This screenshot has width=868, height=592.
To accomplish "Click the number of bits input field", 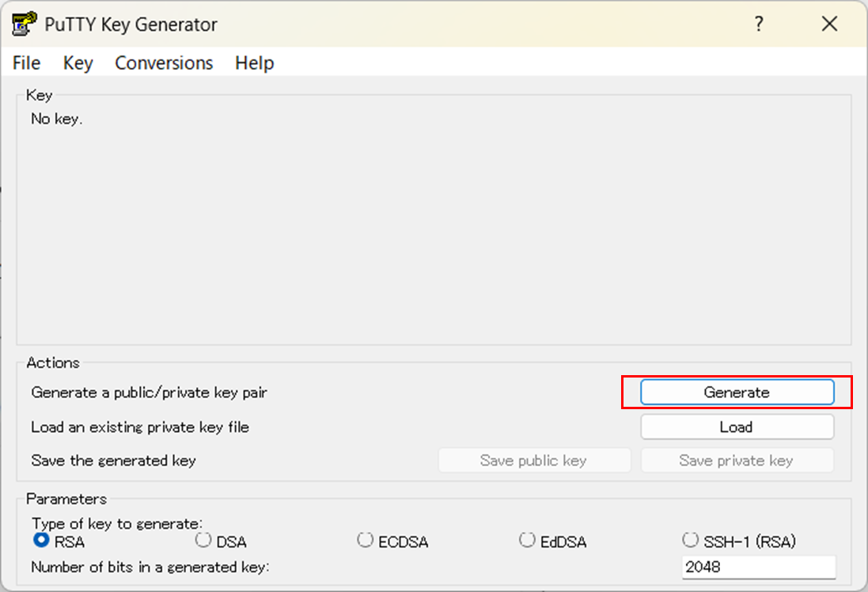I will point(757,567).
